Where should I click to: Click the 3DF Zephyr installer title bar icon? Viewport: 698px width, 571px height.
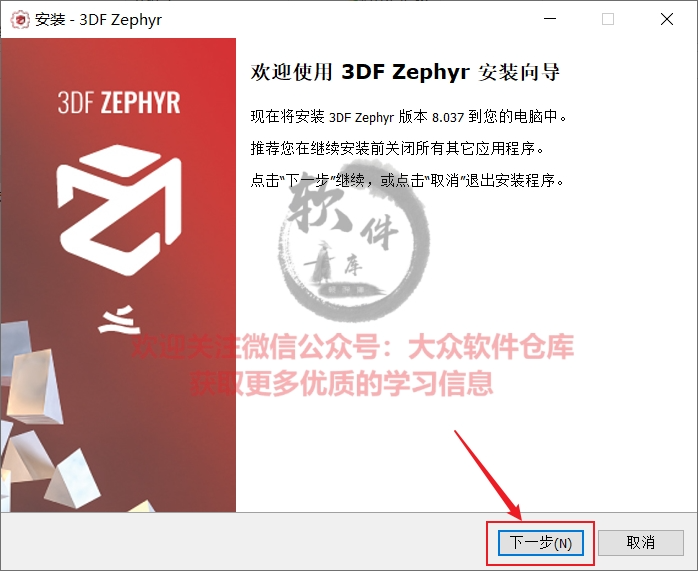(20, 20)
